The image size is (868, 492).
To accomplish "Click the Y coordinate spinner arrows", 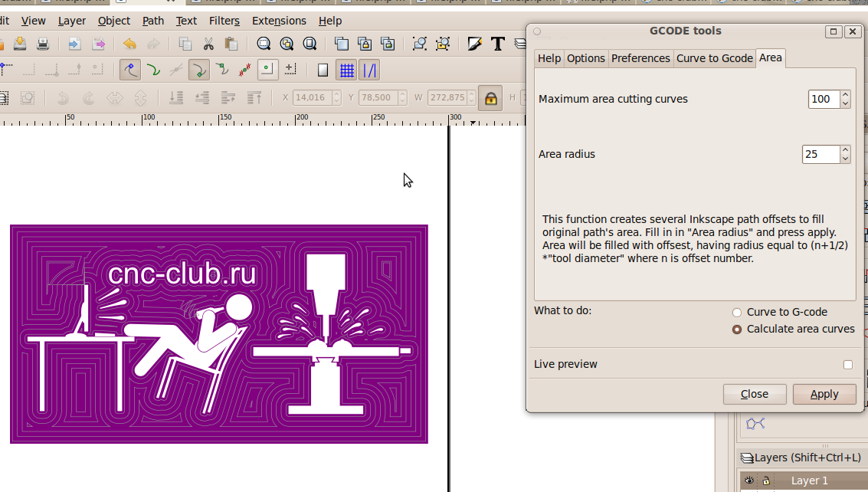I will (x=402, y=98).
